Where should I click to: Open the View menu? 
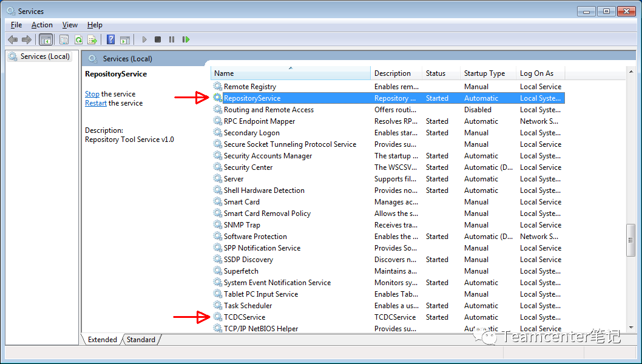(x=70, y=25)
